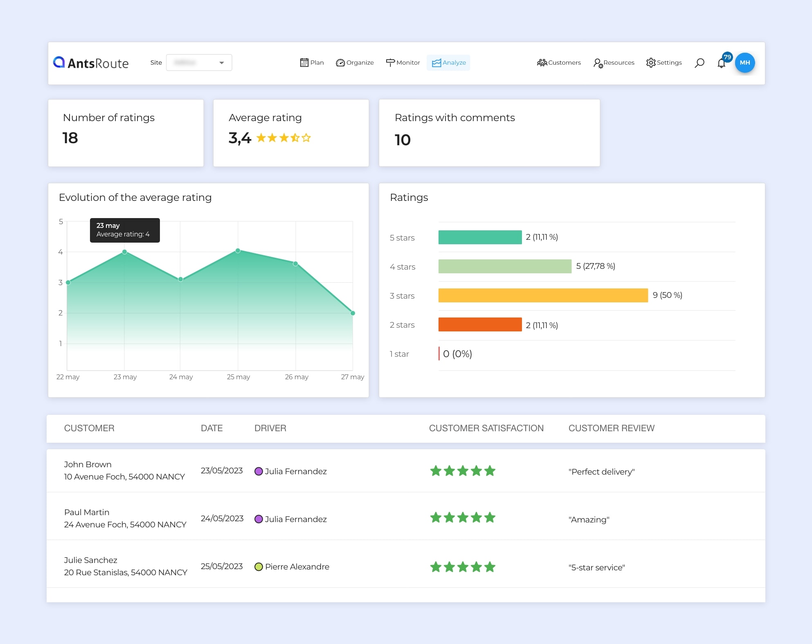The image size is (812, 644).
Task: Open Settings gear icon
Action: (x=651, y=63)
